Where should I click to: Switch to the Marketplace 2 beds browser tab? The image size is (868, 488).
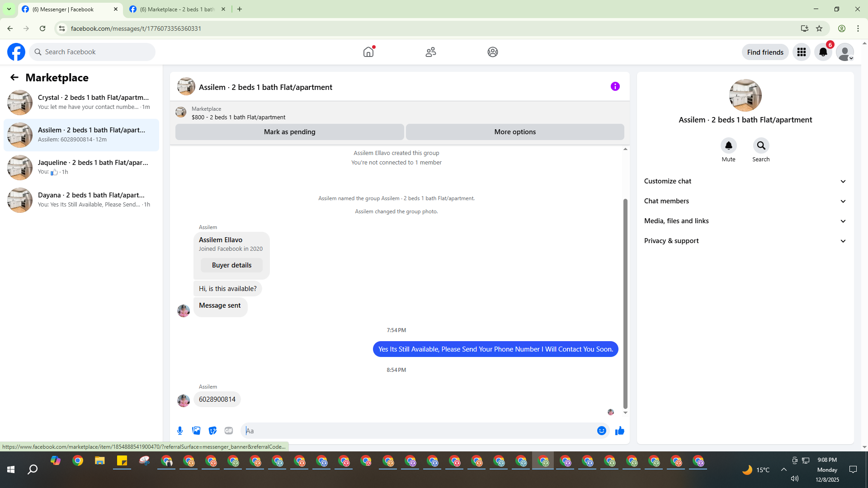(x=177, y=9)
